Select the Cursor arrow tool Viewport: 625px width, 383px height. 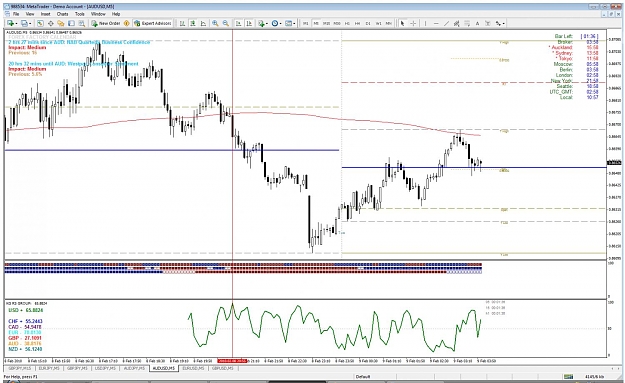(x=403, y=24)
